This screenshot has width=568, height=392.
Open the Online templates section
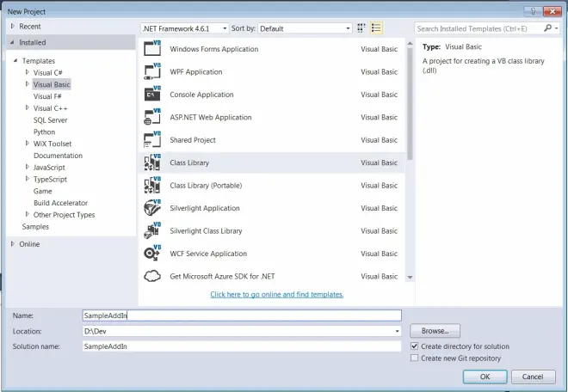pyautogui.click(x=29, y=244)
